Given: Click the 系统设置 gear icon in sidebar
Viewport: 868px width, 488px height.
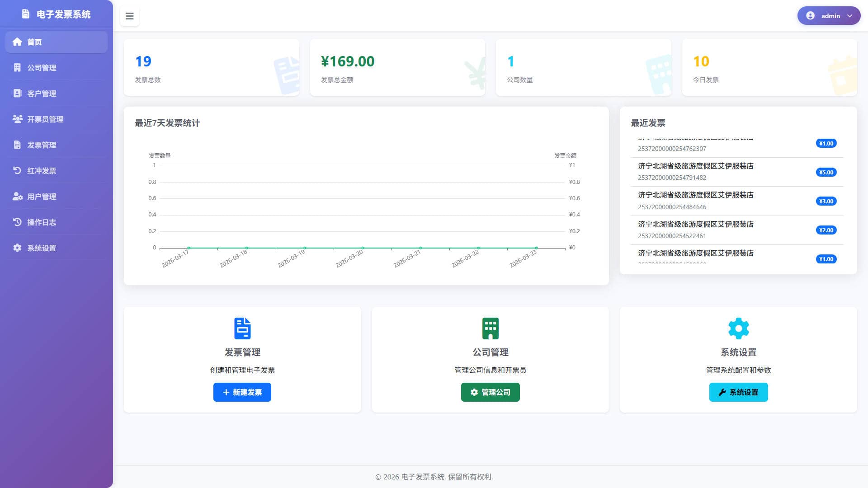Looking at the screenshot, I should pyautogui.click(x=18, y=248).
